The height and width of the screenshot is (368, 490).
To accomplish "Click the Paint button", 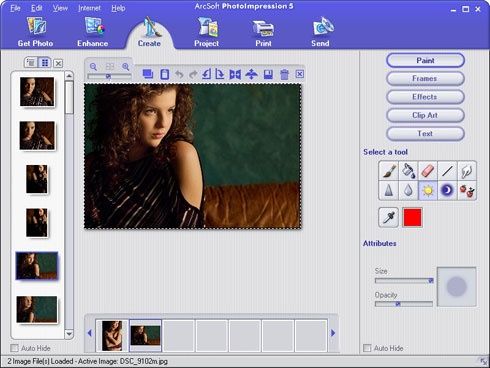I will [425, 60].
